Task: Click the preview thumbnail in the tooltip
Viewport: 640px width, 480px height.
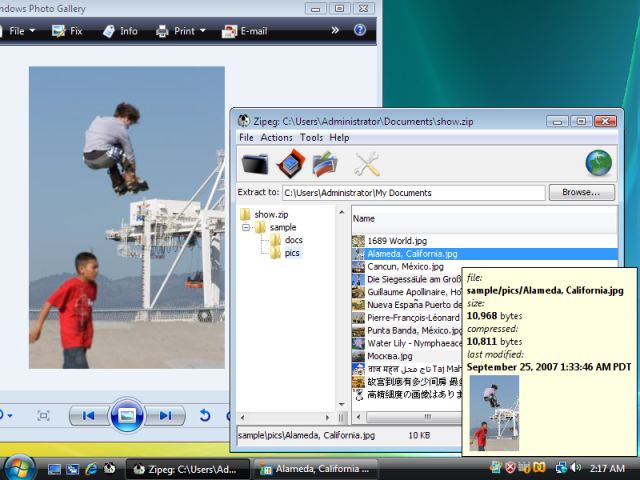Action: coord(494,413)
